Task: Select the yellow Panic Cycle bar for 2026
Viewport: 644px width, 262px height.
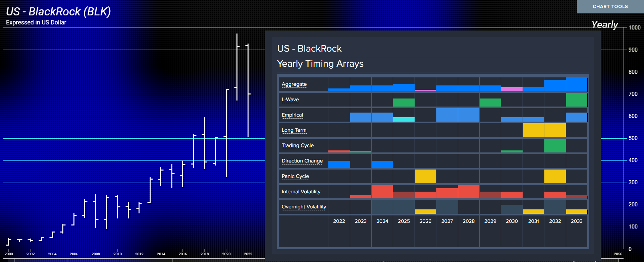Action: click(425, 176)
